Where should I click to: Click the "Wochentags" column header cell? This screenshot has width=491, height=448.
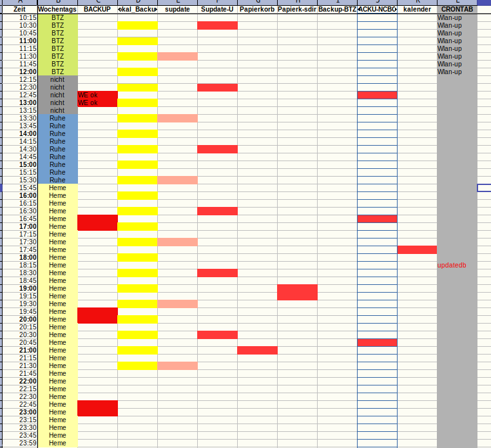pyautogui.click(x=57, y=10)
